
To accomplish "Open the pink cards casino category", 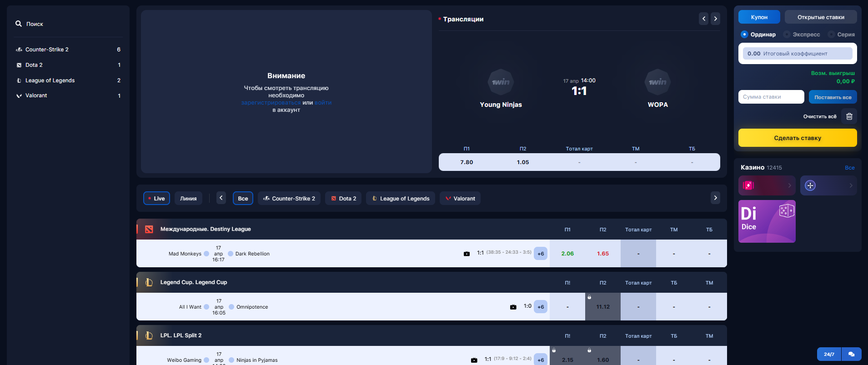I will 767,185.
